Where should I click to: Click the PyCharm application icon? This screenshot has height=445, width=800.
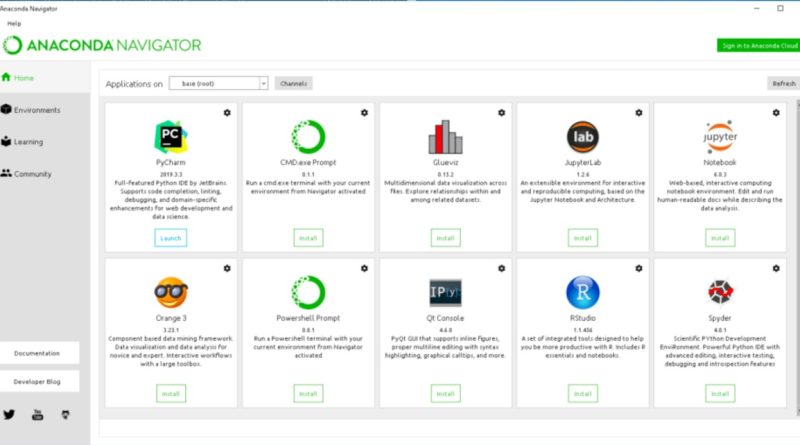pos(171,137)
